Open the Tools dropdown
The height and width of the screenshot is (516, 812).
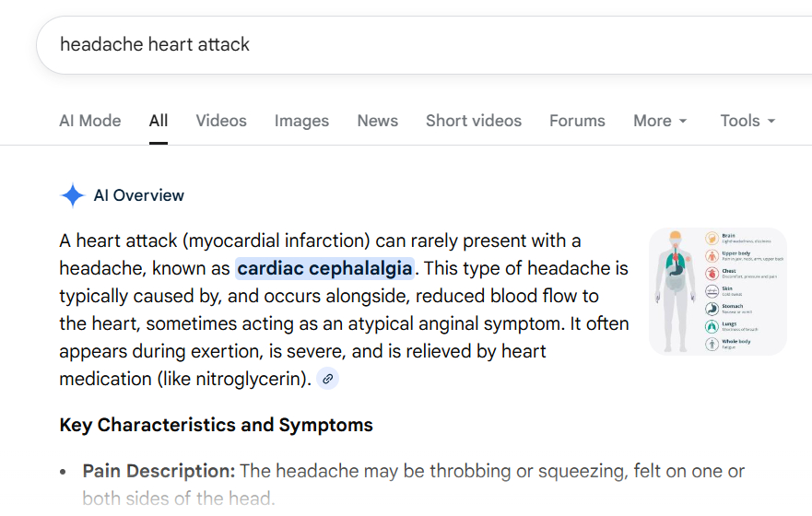coord(747,121)
